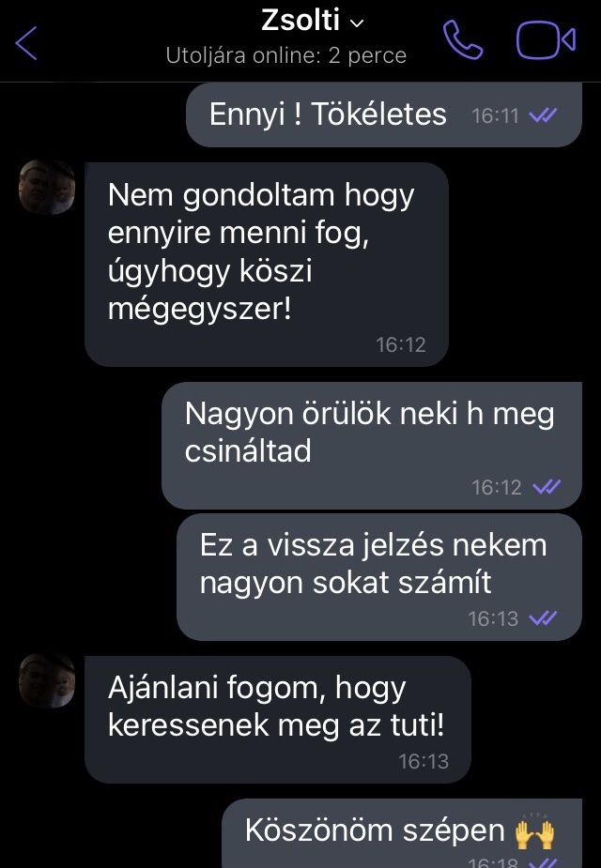Open the Zsolti chat title
Viewport: 601px width, 868px height.
[300, 21]
